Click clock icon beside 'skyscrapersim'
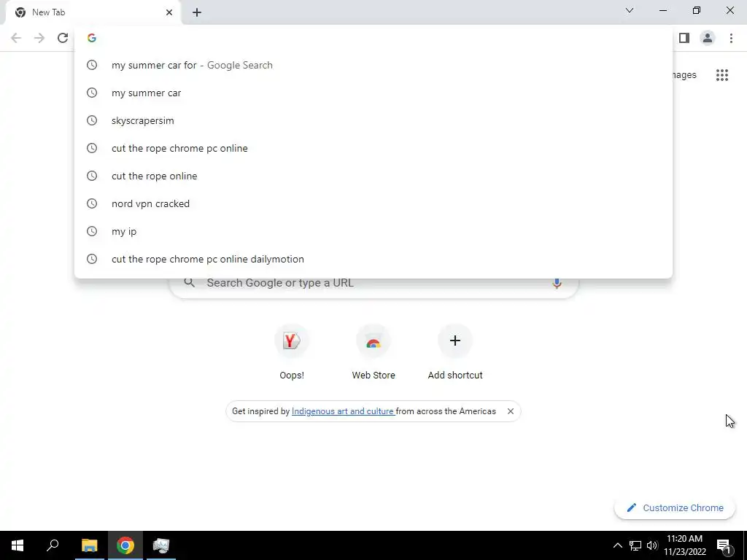747x560 pixels. pos(92,120)
